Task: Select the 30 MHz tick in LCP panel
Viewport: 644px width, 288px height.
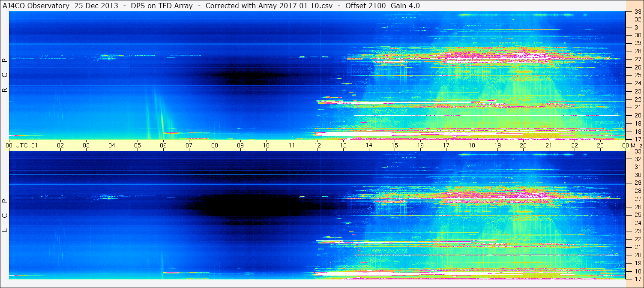Action: click(637, 175)
